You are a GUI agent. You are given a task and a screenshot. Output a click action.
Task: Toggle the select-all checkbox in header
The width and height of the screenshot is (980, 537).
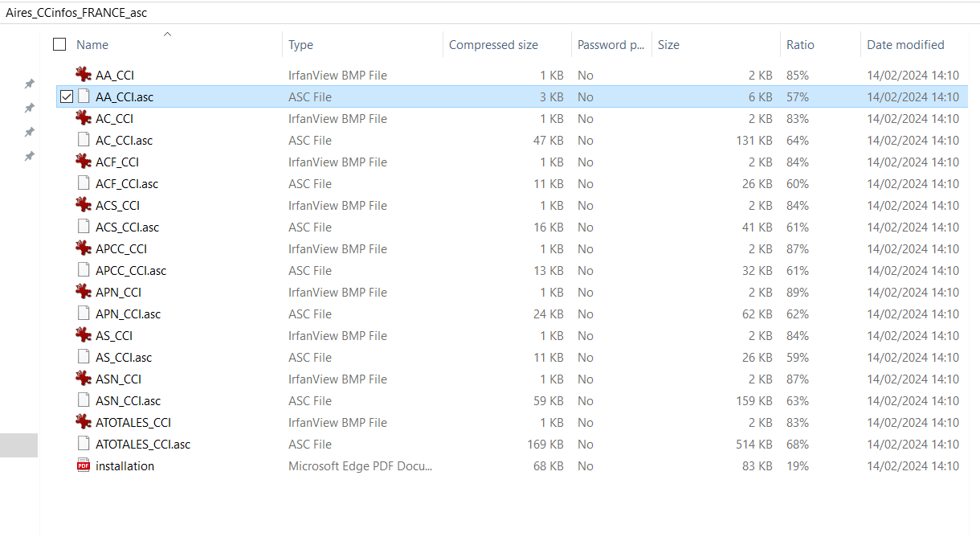tap(59, 45)
